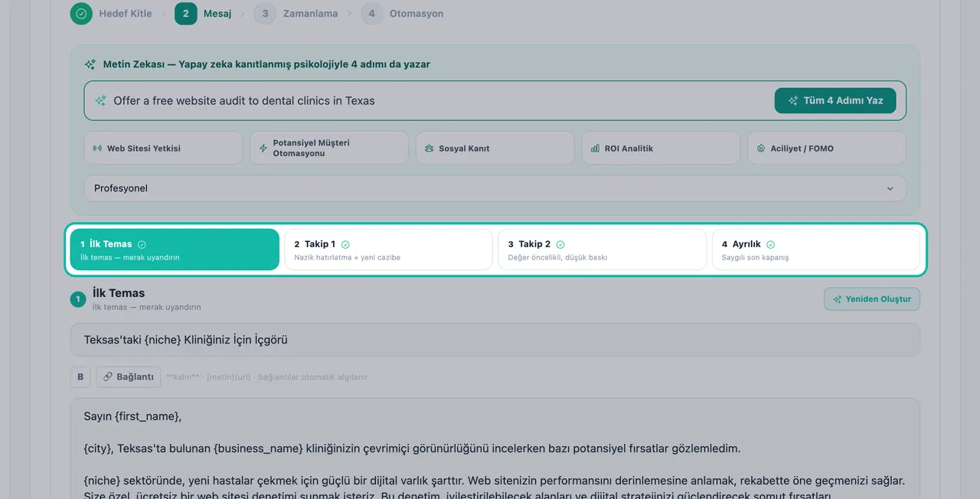
Task: Click the number 1 badge beside İlk Temas heading
Action: point(78,299)
